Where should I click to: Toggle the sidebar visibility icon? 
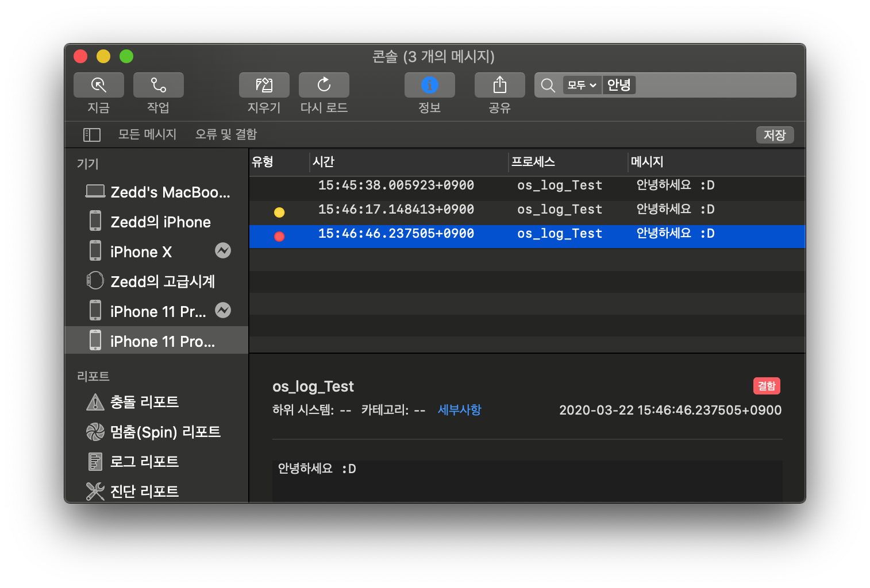[92, 135]
